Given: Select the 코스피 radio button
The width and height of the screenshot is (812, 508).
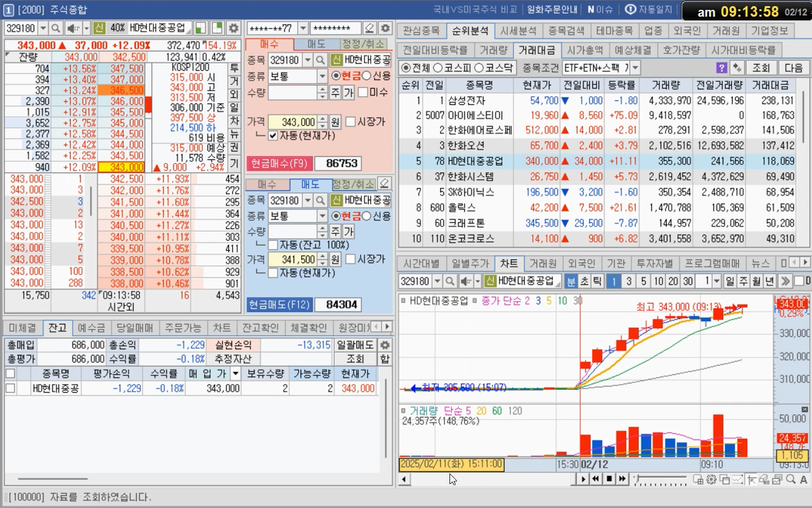Looking at the screenshot, I should pos(438,68).
